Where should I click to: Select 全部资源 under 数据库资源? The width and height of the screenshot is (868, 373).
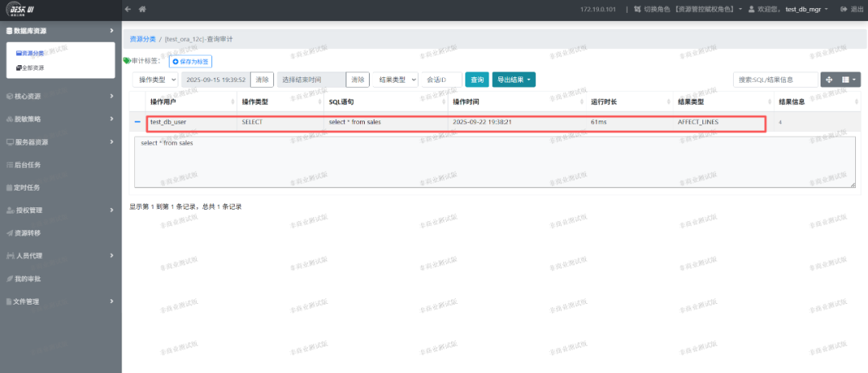[x=30, y=68]
